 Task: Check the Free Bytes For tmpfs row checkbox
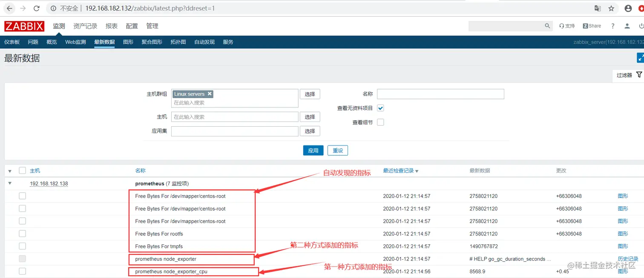point(23,246)
